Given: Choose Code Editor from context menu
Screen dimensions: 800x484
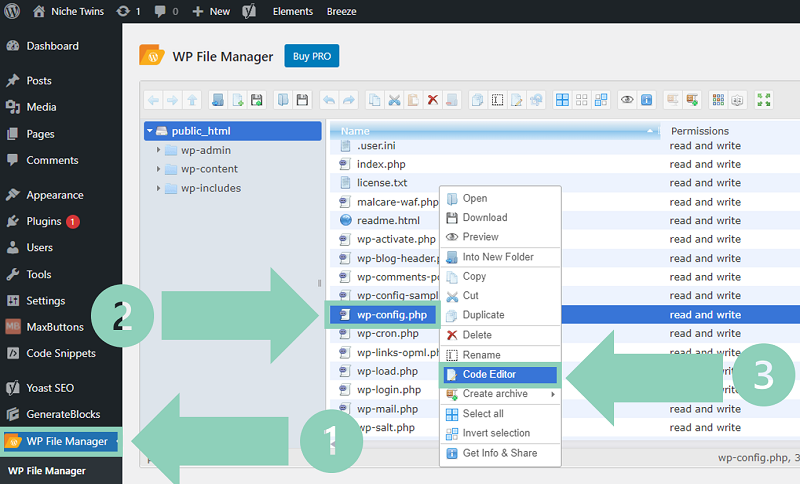Looking at the screenshot, I should coord(500,374).
